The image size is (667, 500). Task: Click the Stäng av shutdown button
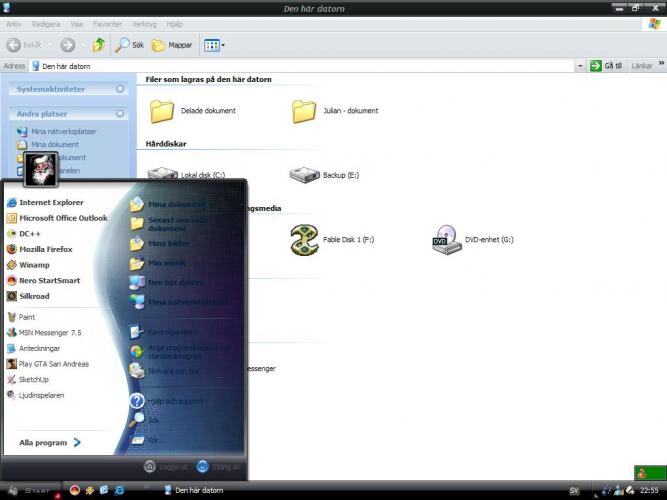point(218,466)
